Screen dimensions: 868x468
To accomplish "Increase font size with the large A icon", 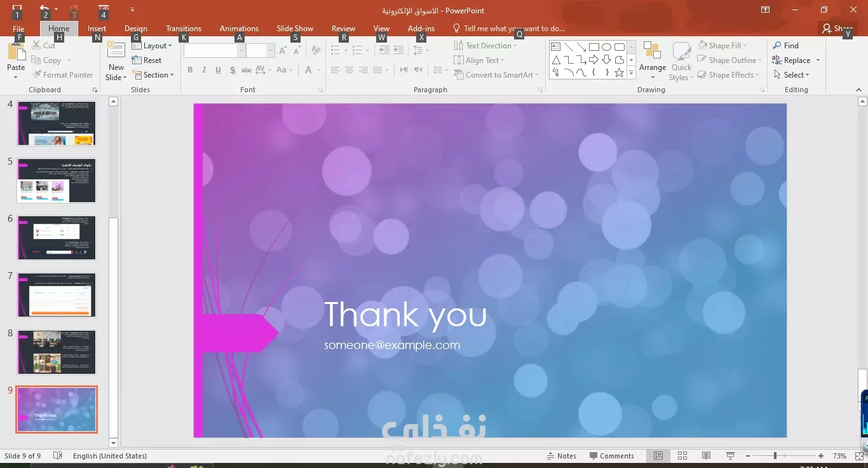I will [x=283, y=50].
